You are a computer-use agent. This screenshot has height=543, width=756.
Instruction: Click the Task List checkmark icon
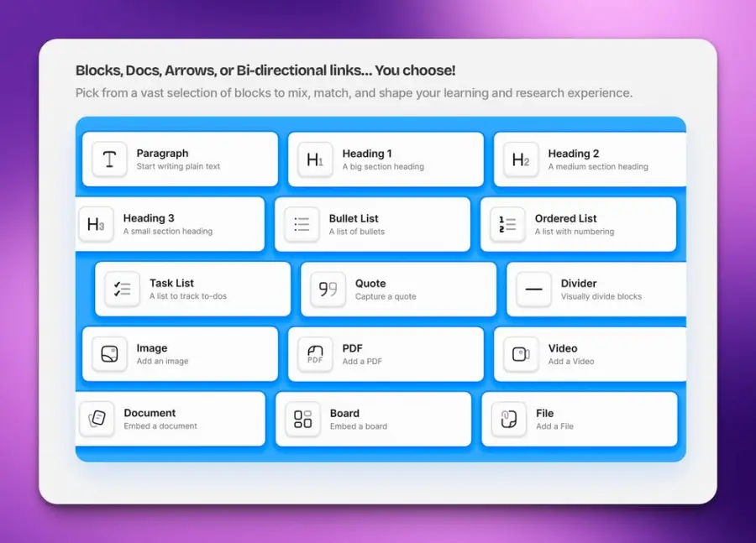coord(123,289)
